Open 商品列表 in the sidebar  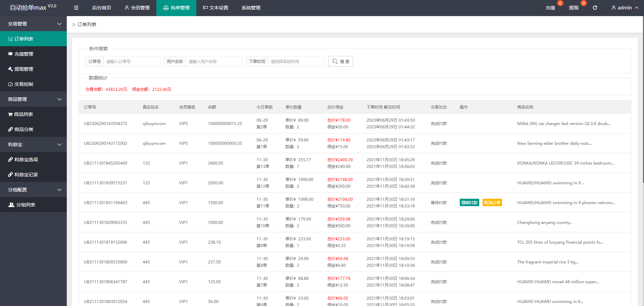tap(23, 114)
